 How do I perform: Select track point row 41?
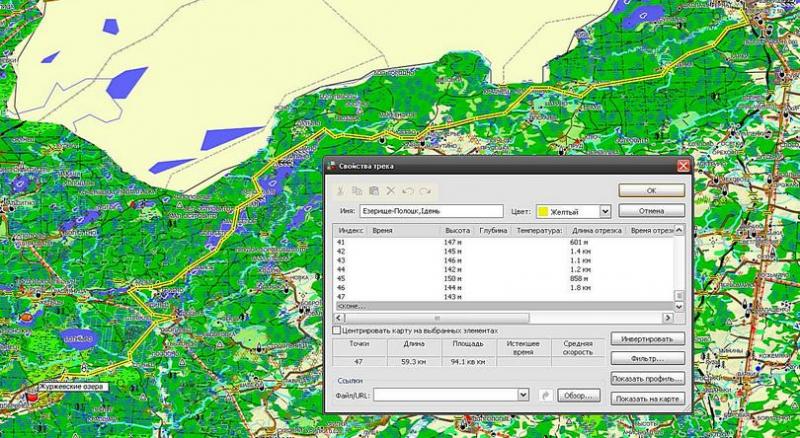click(x=504, y=242)
